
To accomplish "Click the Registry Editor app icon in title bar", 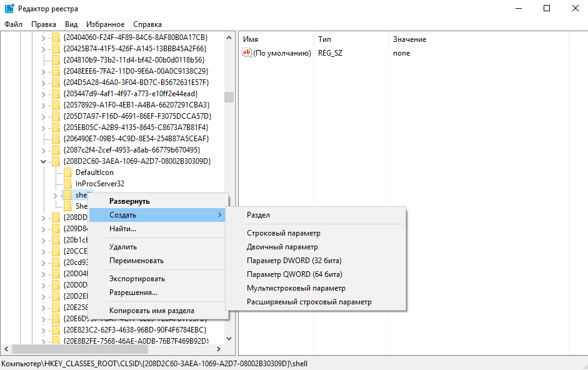I will [9, 8].
